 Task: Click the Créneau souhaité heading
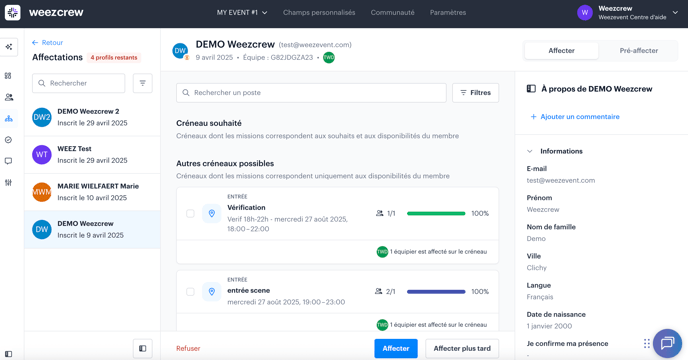point(209,123)
